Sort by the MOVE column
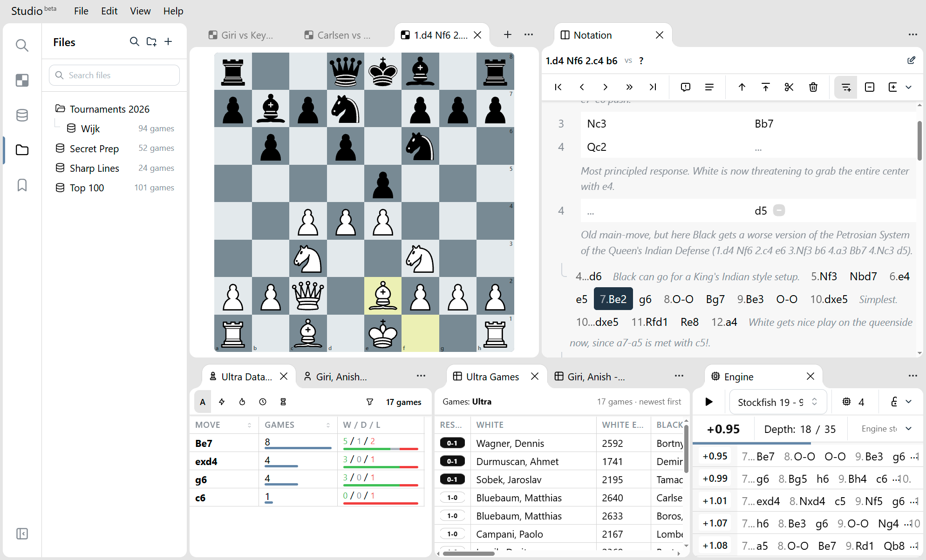The width and height of the screenshot is (926, 560). [x=223, y=425]
